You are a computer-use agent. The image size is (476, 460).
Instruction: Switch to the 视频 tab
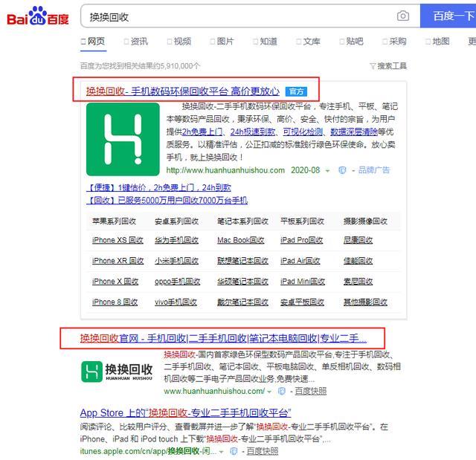click(x=179, y=42)
